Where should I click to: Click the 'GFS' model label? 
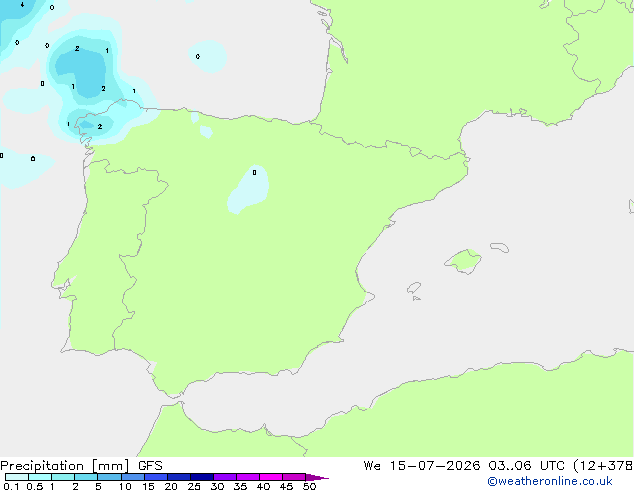coord(150,466)
